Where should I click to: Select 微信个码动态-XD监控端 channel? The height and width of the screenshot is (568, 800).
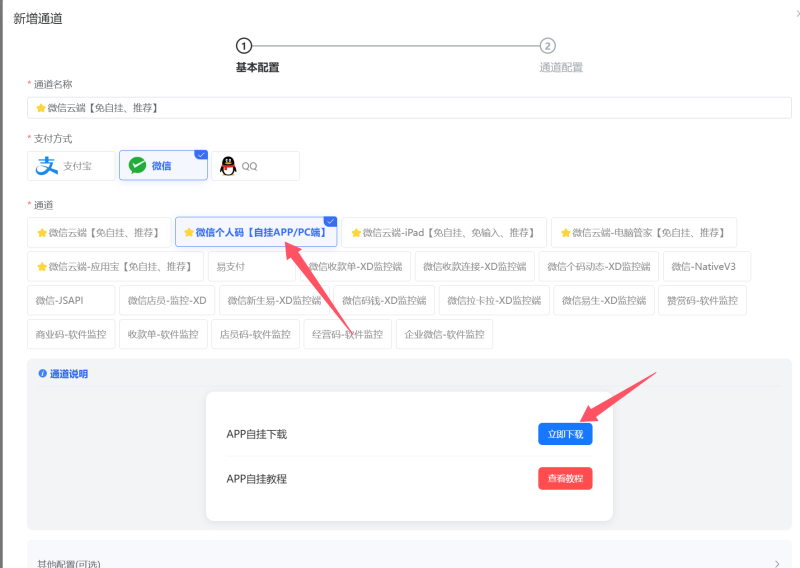598,266
